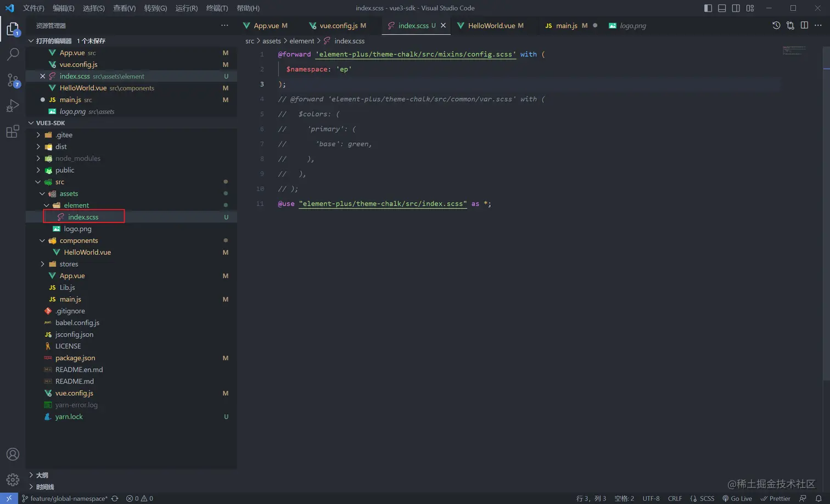830x504 pixels.
Task: Split the editor to the right
Action: point(804,25)
